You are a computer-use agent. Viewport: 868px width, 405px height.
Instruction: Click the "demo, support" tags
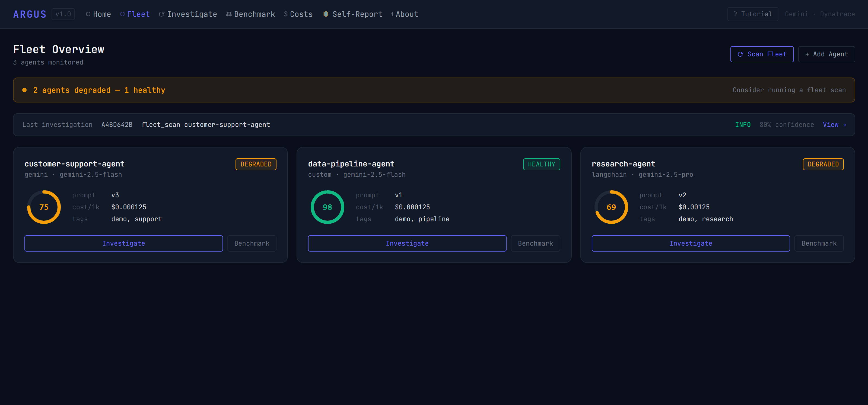pos(136,219)
